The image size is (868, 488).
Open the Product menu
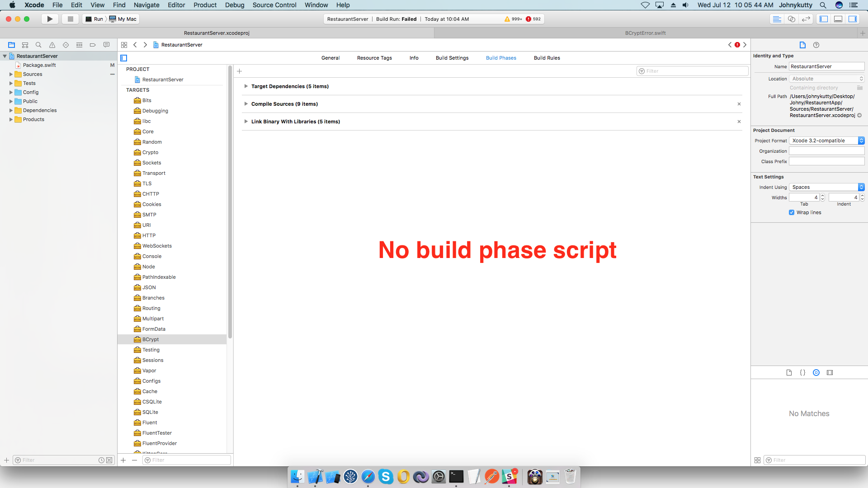click(x=205, y=5)
